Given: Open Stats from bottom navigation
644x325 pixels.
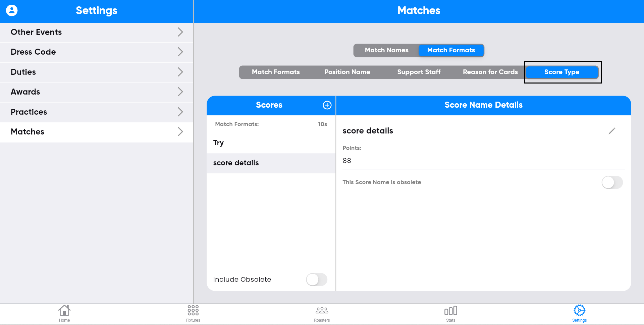Looking at the screenshot, I should 450,314.
